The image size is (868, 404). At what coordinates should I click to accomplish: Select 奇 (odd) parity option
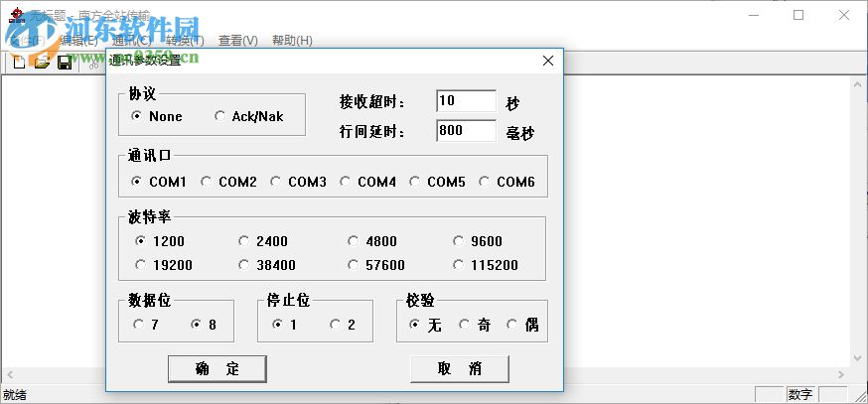tap(475, 325)
